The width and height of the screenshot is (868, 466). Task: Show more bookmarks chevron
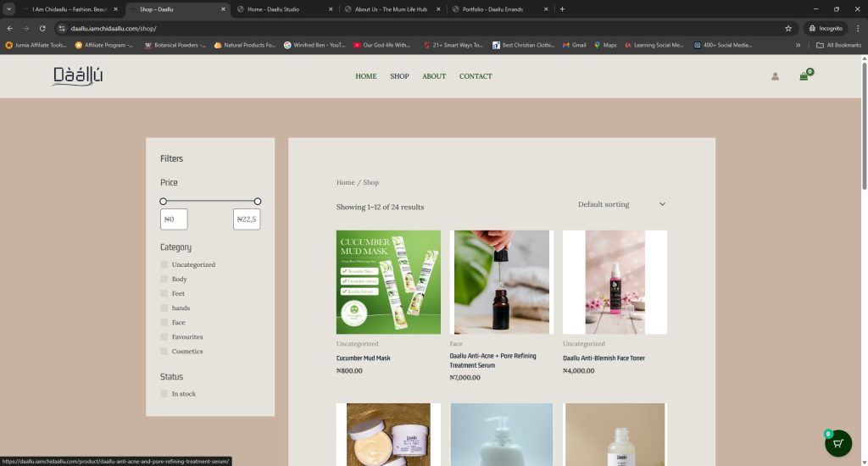pos(798,46)
